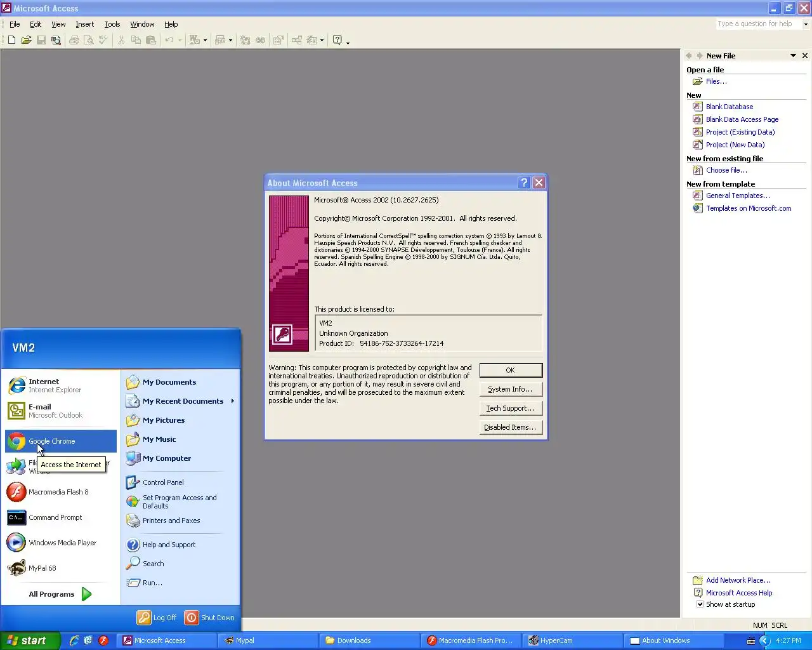This screenshot has height=650, width=812.
Task: Click the Microsoft Access Help toolbar icon
Action: click(x=337, y=40)
